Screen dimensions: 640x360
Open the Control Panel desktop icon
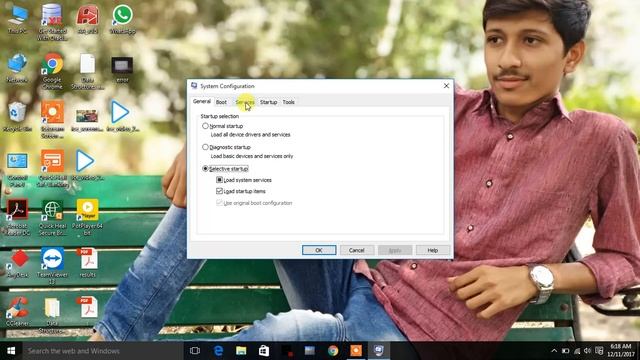coord(17,170)
